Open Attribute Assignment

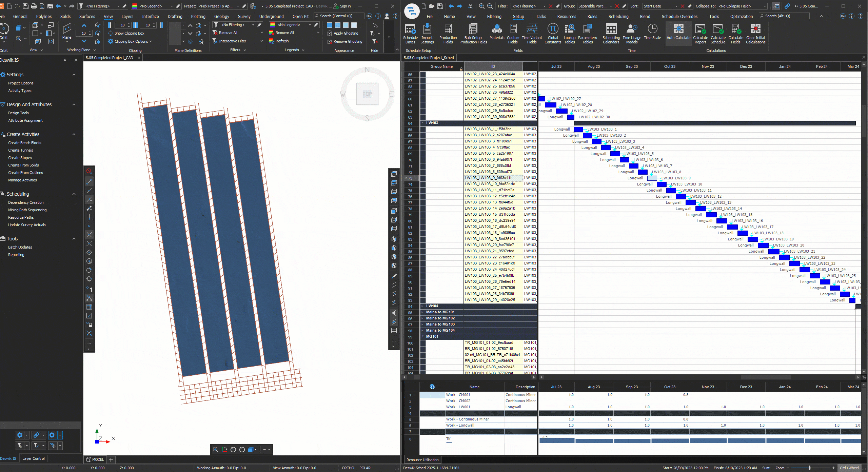point(25,120)
